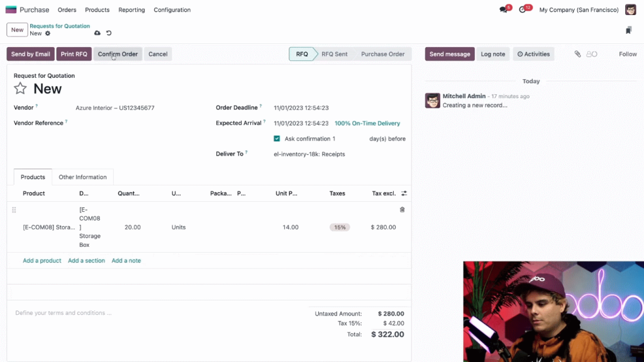Viewport: 644px width, 362px height.
Task: Click the [E-COM08] Stora... product cell
Action: pyautogui.click(x=49, y=227)
